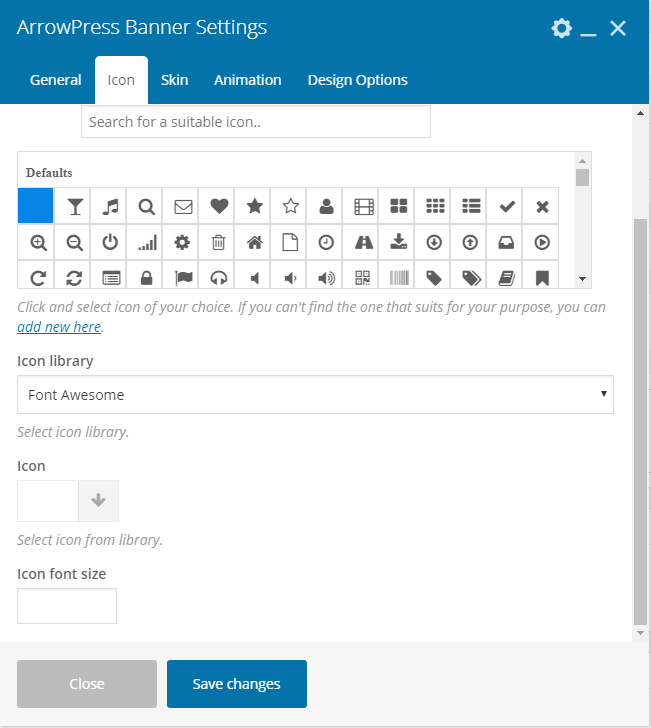Screen dimensions: 651x728
Task: Select the envelope mail icon
Action: click(182, 206)
